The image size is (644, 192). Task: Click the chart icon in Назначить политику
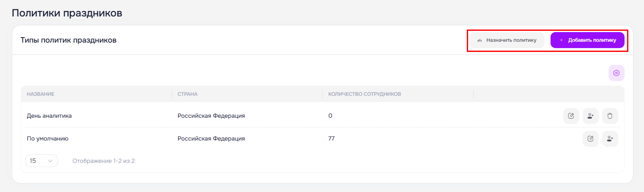(480, 40)
